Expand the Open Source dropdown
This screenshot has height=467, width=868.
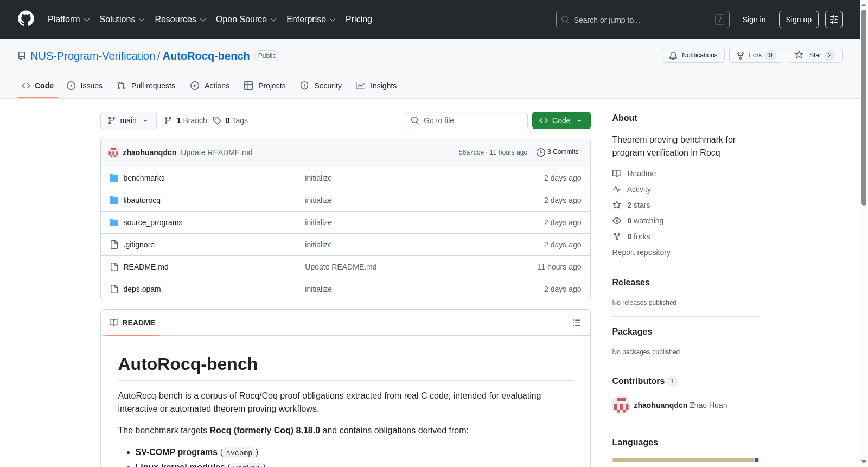(246, 20)
